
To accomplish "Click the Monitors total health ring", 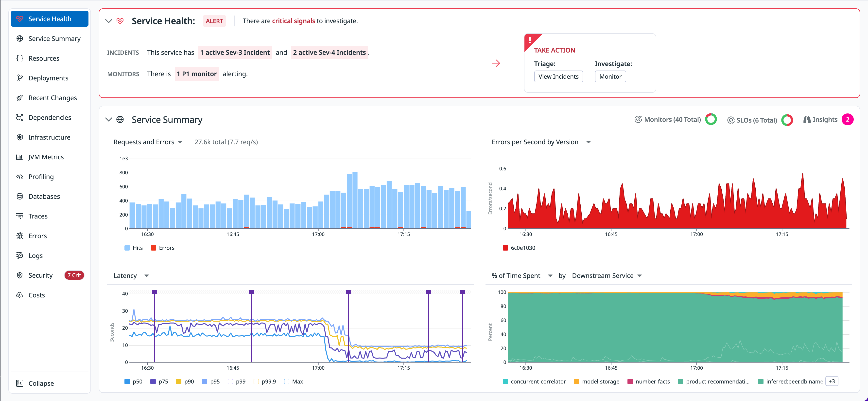I will point(711,119).
